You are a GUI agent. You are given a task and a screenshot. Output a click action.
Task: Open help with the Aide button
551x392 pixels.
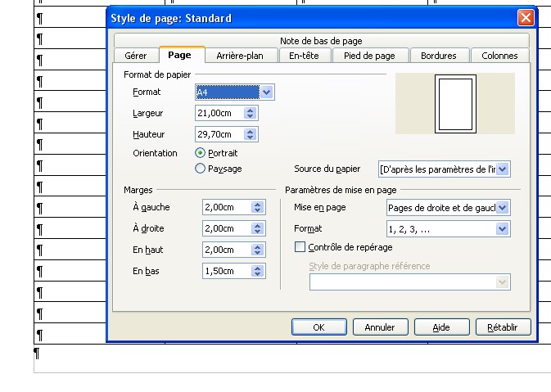tap(442, 327)
